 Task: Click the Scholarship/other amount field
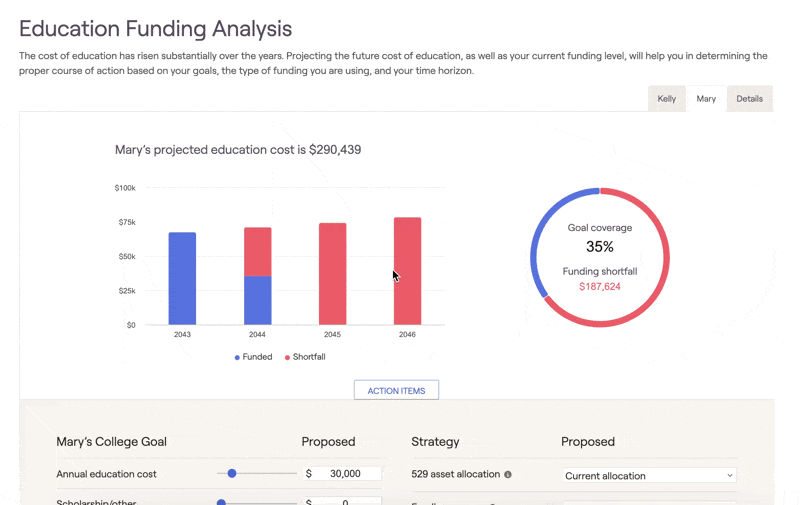point(343,501)
